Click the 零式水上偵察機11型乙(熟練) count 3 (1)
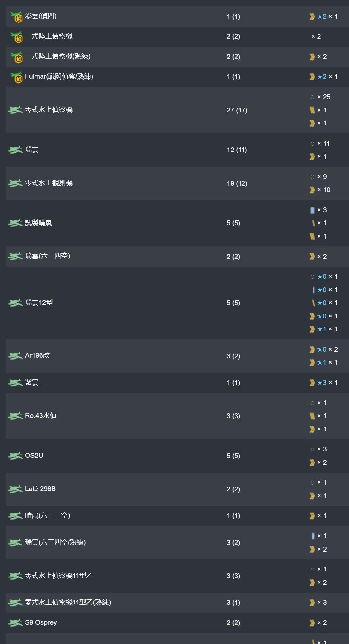 [x=233, y=603]
